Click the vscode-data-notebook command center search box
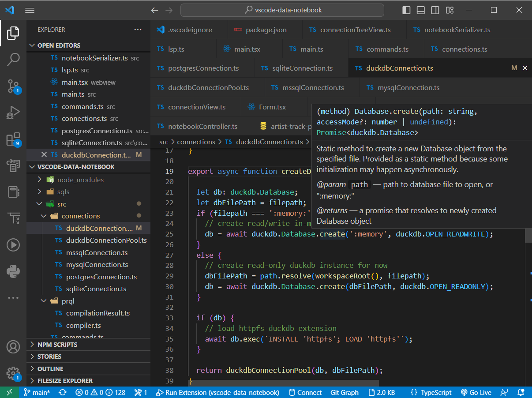This screenshot has height=398, width=532. [282, 10]
